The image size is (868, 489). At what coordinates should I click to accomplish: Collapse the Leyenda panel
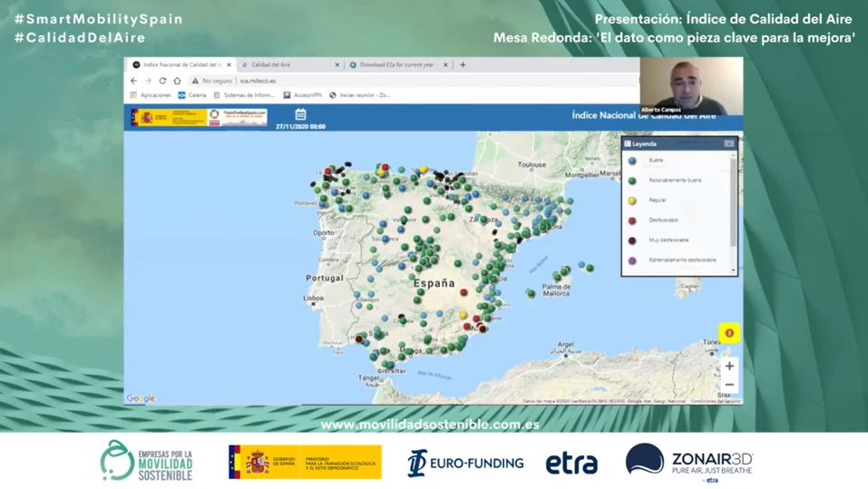coord(729,143)
